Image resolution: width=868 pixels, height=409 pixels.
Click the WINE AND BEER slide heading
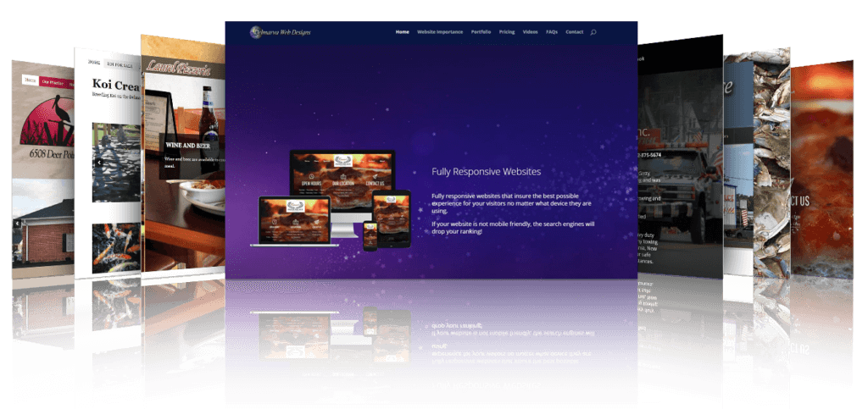(187, 146)
